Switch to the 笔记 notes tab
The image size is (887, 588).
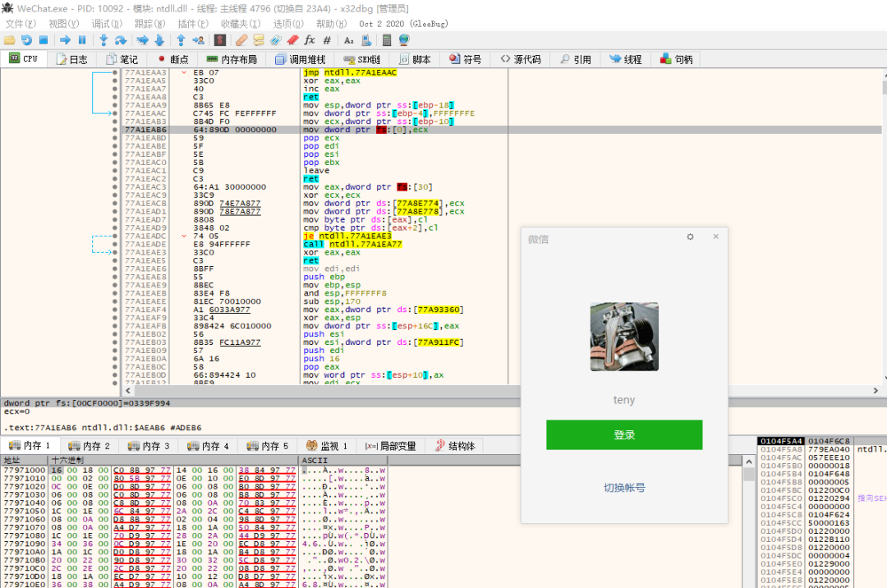pos(122,59)
